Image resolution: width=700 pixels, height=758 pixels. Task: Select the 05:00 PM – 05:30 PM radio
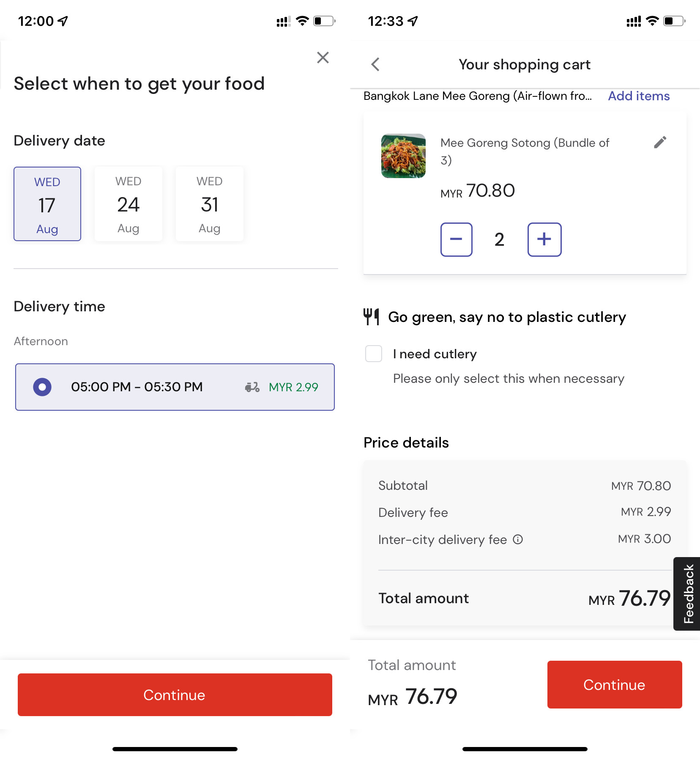tap(42, 387)
